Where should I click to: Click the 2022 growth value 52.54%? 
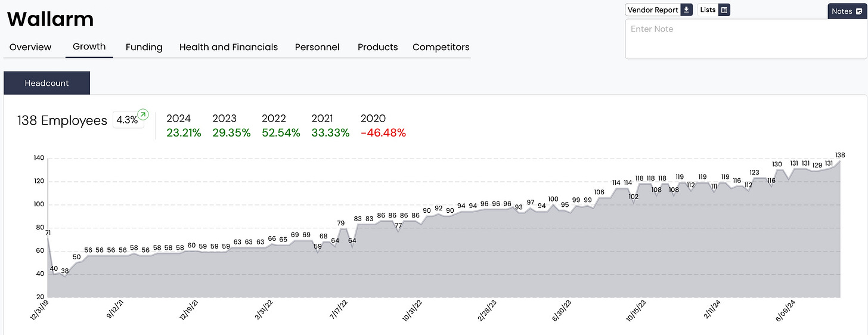(x=281, y=133)
